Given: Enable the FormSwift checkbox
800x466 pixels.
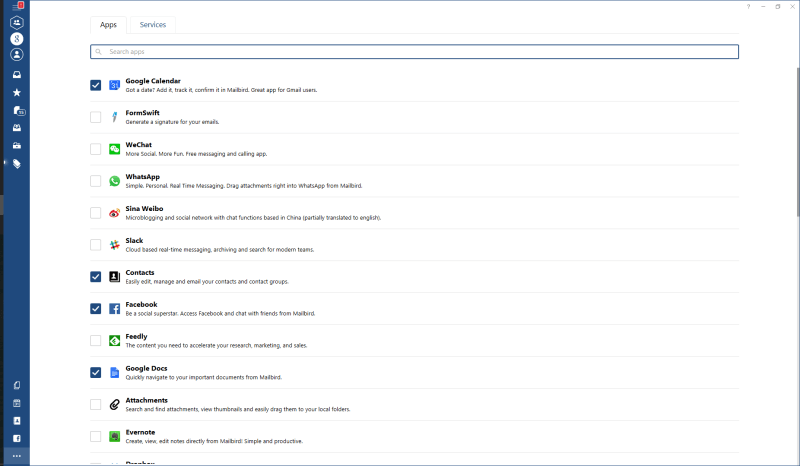Looking at the screenshot, I should tap(95, 117).
